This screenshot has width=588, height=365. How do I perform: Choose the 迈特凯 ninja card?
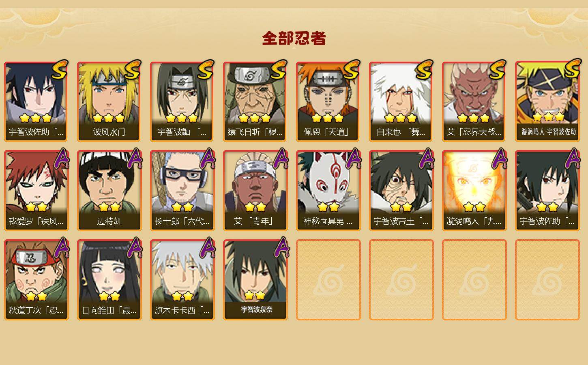[109, 191]
